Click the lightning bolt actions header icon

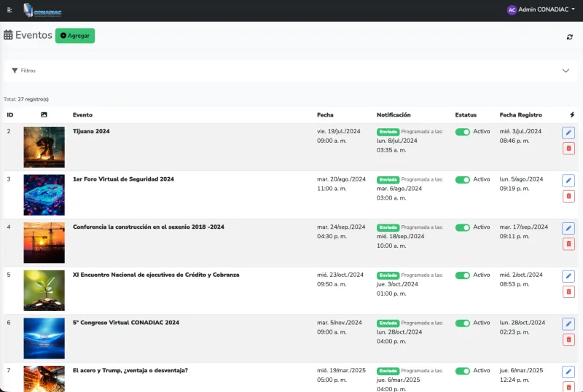[x=572, y=115]
